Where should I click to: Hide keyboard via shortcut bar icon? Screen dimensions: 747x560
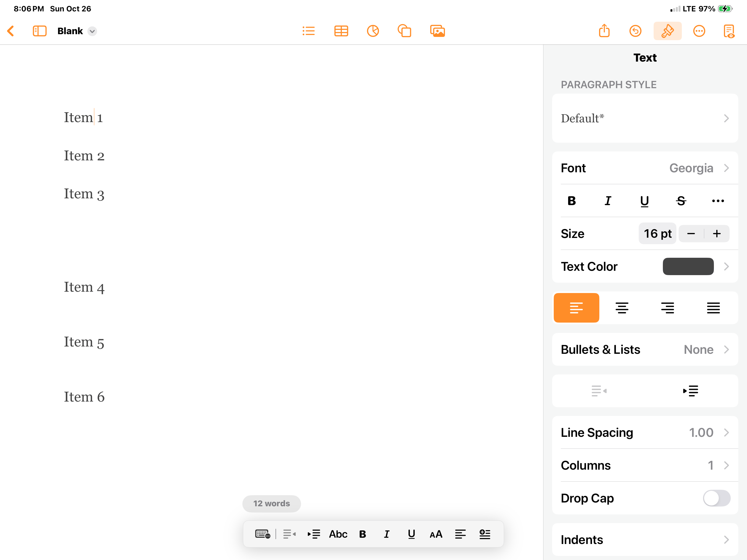pos(262,534)
